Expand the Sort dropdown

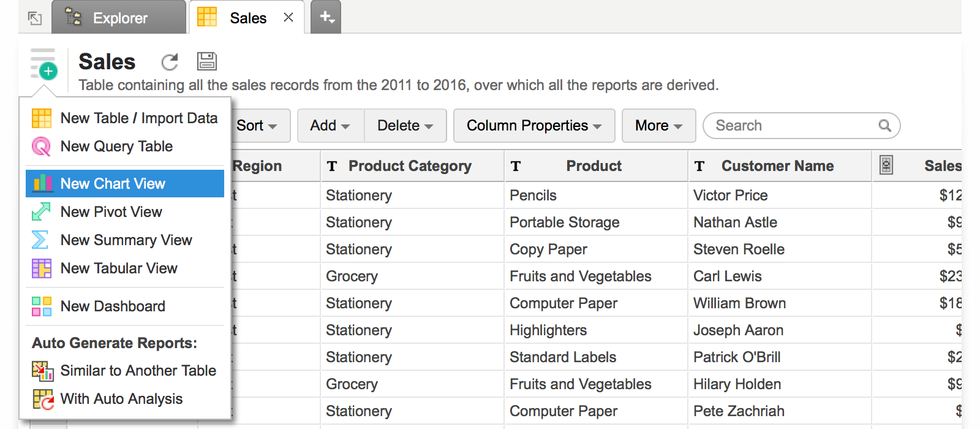(x=257, y=126)
